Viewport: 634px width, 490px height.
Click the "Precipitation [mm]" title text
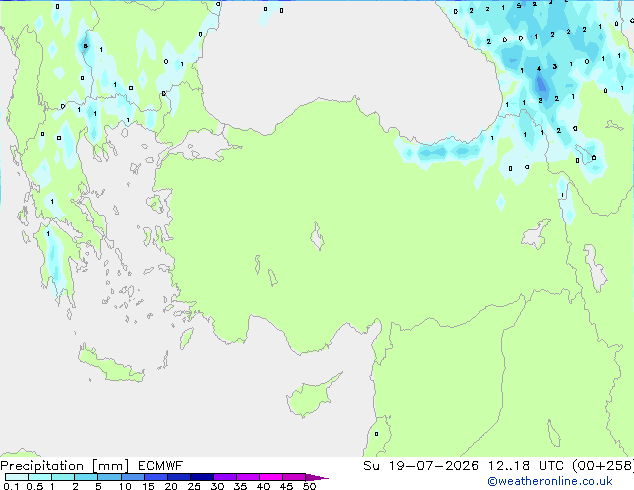65,466
